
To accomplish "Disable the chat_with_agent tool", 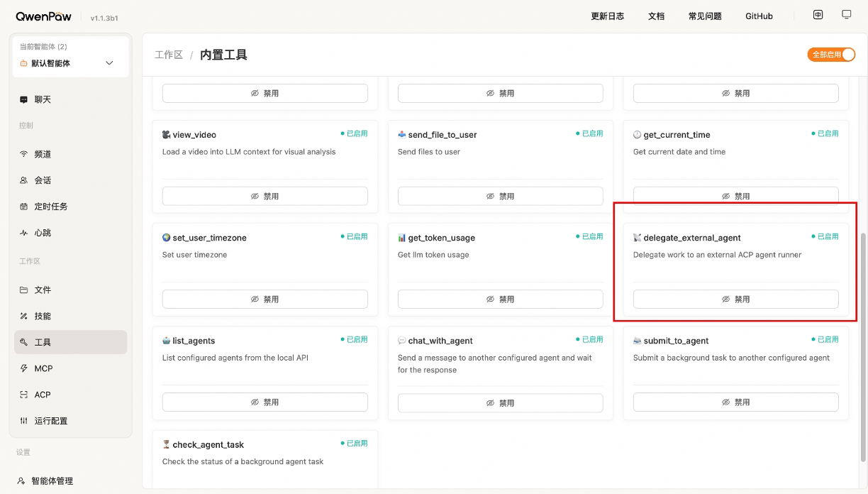I will pos(501,402).
